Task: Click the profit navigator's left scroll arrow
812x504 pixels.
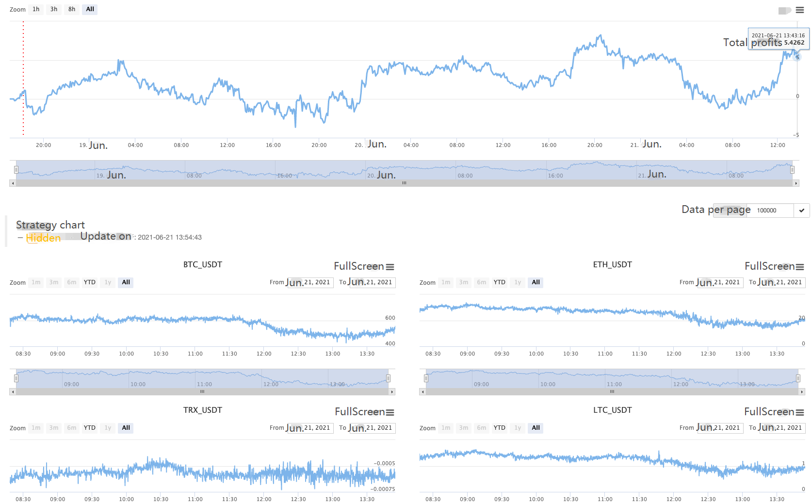Action: (13, 183)
